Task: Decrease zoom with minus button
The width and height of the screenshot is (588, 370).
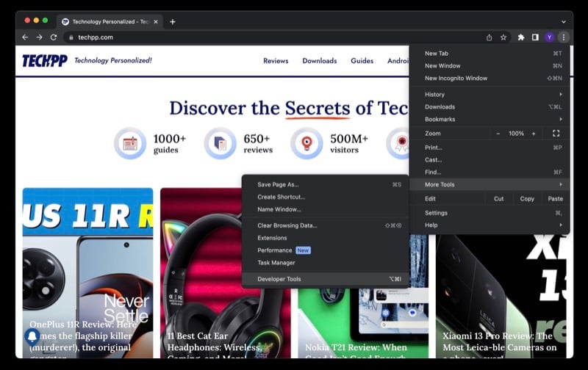Action: click(x=498, y=134)
